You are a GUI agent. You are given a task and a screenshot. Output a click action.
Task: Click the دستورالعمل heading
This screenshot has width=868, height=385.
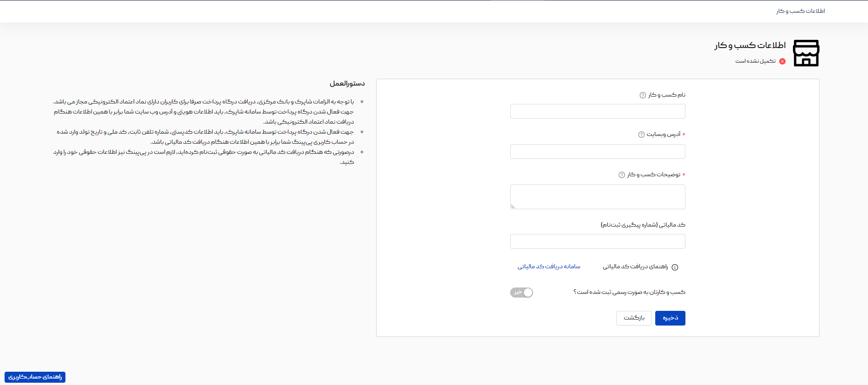(347, 83)
